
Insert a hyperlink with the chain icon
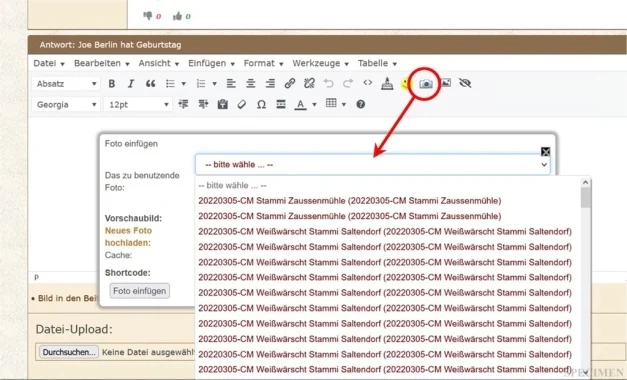tap(290, 83)
